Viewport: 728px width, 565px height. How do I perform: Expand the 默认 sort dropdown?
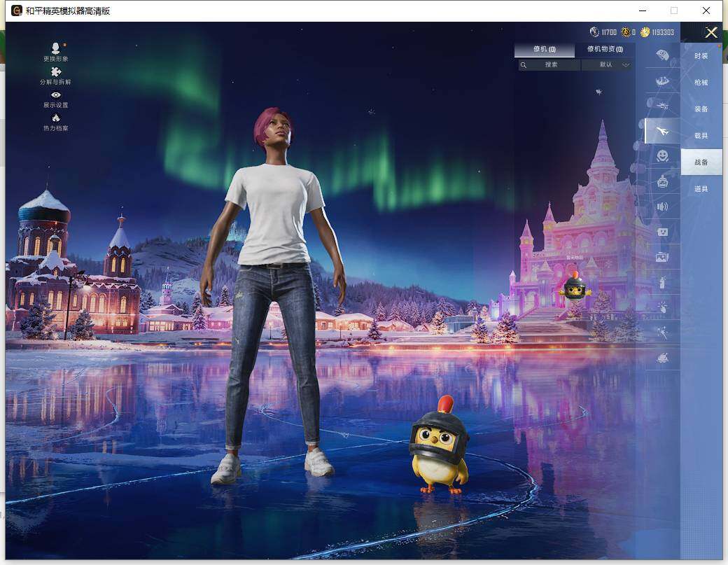point(608,64)
